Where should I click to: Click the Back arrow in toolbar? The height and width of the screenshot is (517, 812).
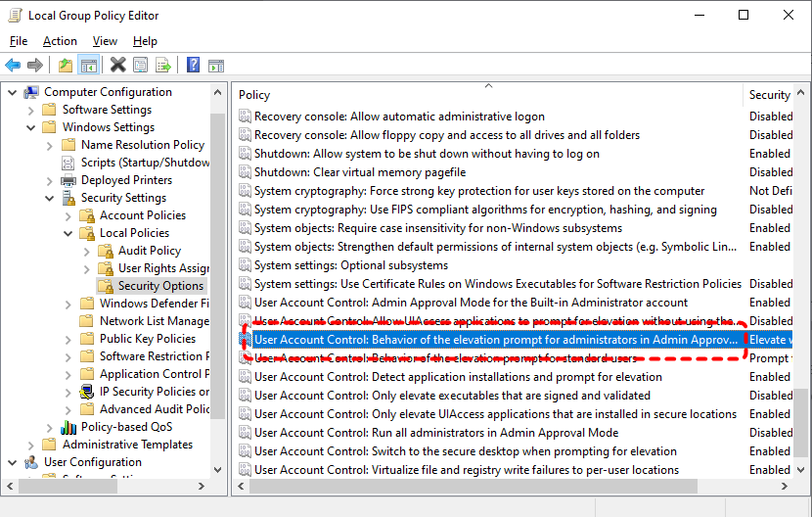tap(13, 66)
